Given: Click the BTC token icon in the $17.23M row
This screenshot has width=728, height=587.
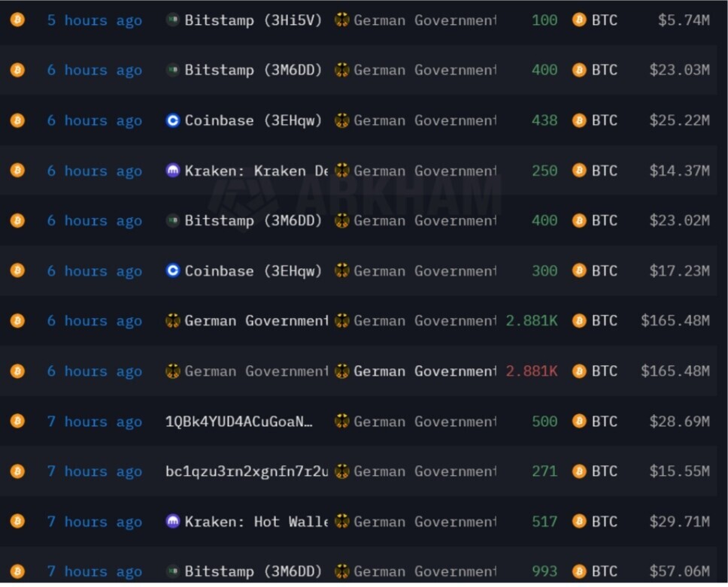Looking at the screenshot, I should click(x=579, y=271).
